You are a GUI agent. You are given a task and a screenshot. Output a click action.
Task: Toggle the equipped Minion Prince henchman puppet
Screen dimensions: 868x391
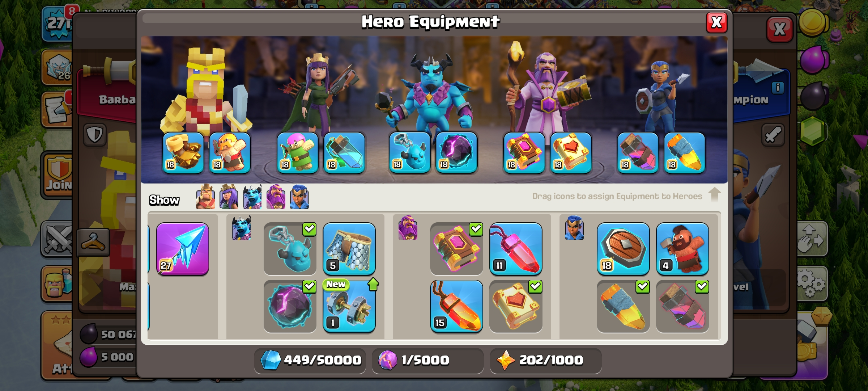290,249
